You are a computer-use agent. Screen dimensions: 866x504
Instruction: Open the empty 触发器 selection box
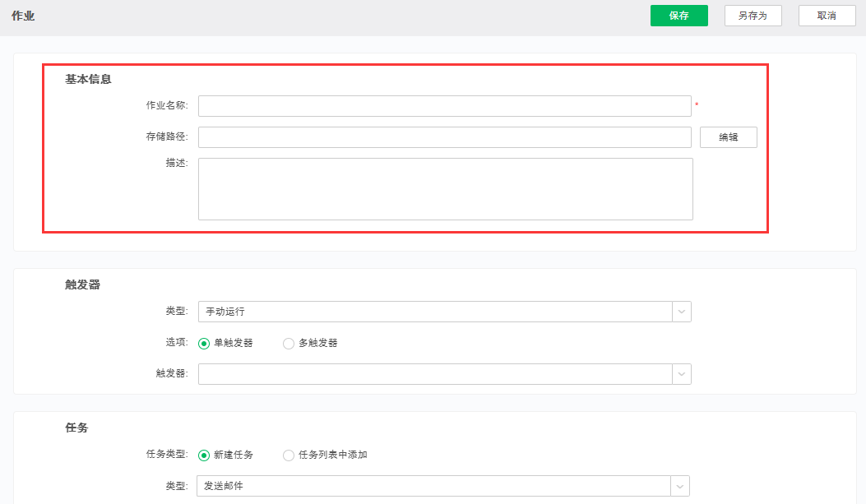click(x=434, y=374)
